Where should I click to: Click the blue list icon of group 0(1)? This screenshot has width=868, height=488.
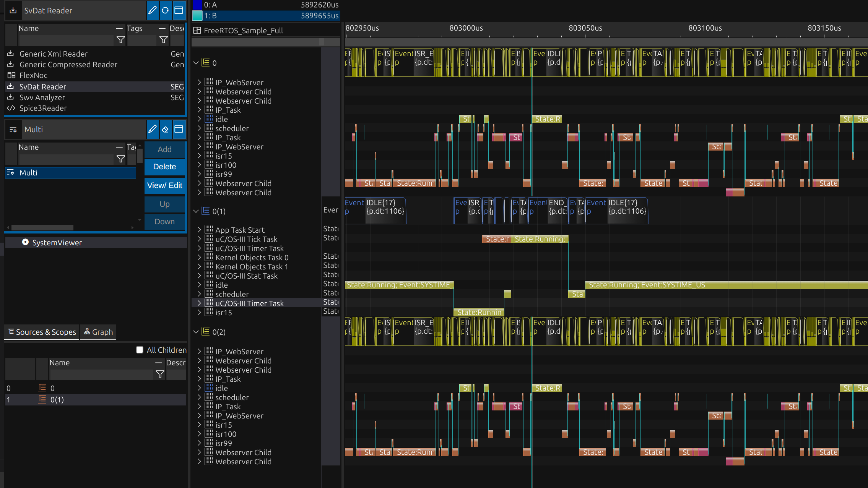tap(206, 211)
